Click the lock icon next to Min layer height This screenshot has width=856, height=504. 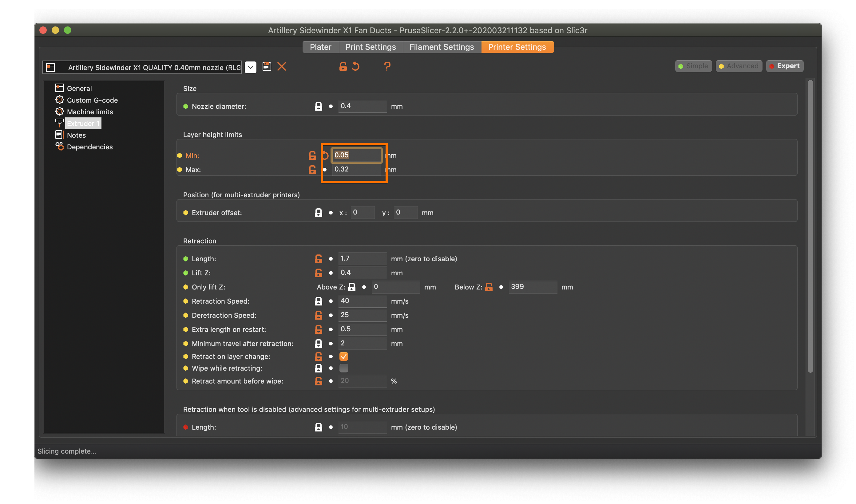pyautogui.click(x=312, y=156)
